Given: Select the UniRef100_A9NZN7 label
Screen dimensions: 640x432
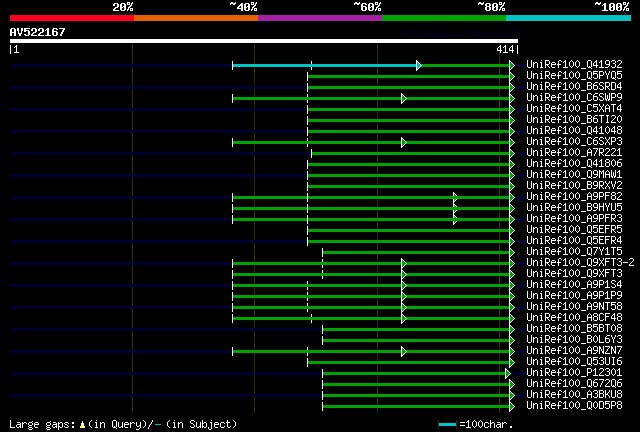Looking at the screenshot, I should click(x=574, y=351).
